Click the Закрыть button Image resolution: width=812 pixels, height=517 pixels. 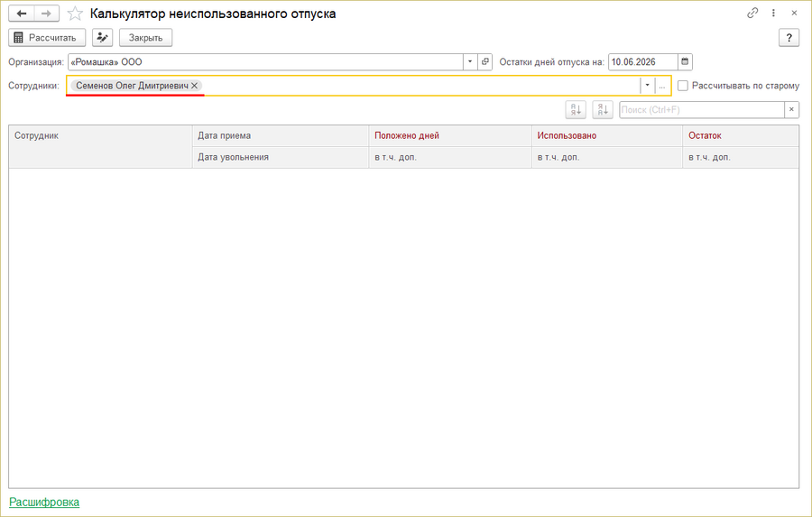point(145,38)
